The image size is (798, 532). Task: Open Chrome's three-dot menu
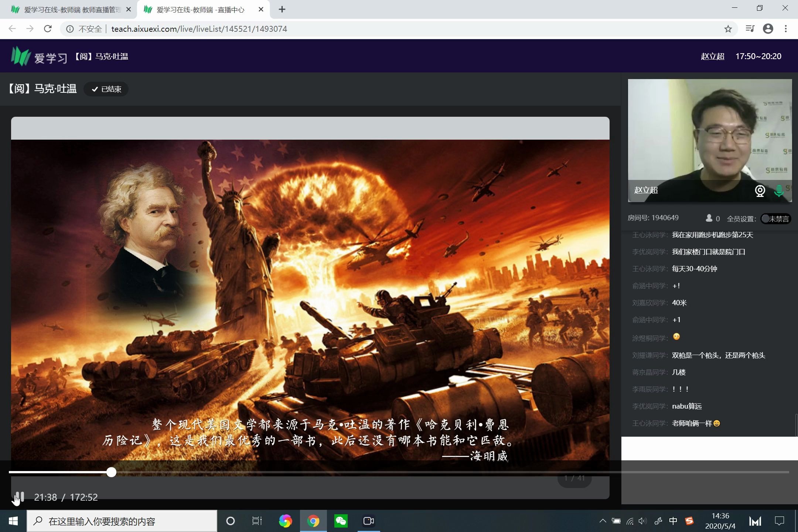pyautogui.click(x=786, y=29)
